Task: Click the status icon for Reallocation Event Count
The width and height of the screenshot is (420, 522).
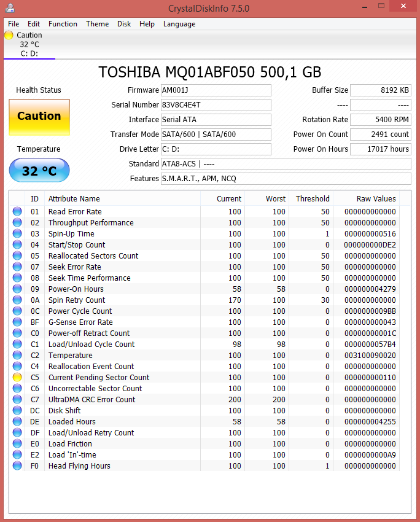Action: tap(17, 366)
